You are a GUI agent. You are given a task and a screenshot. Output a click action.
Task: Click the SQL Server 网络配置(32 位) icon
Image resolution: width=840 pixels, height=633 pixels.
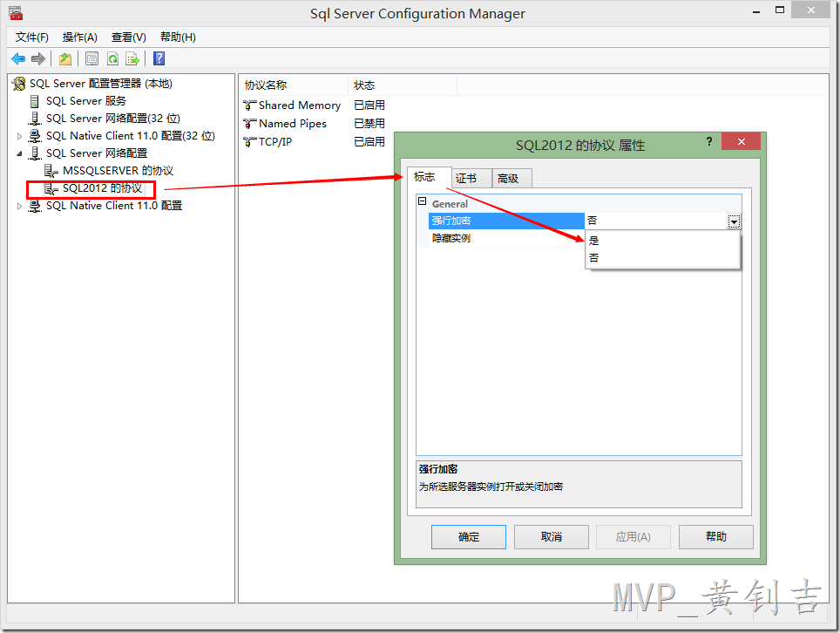click(x=35, y=119)
